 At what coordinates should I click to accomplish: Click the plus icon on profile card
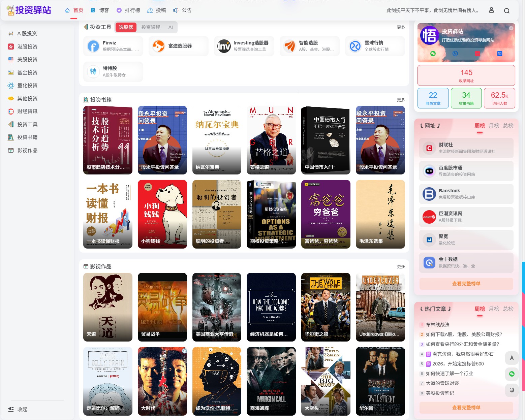tap(511, 28)
